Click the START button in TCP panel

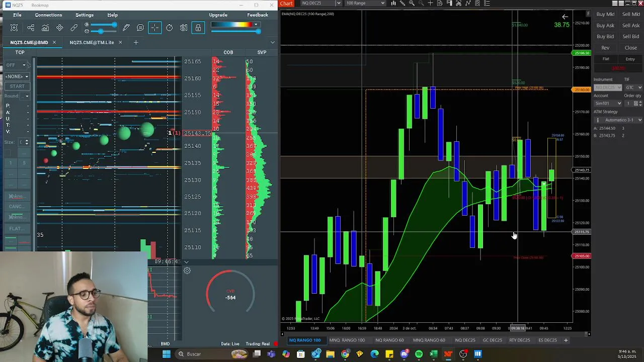[17, 86]
